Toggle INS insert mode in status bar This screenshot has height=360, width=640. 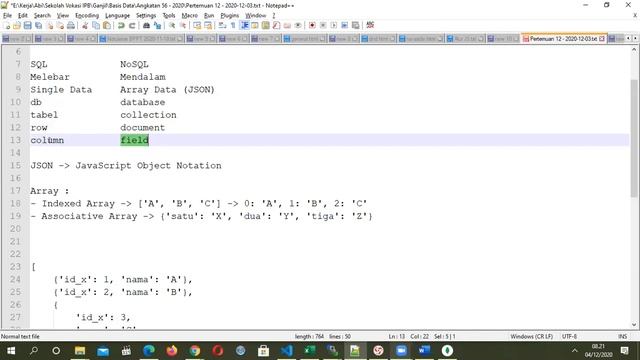622,336
